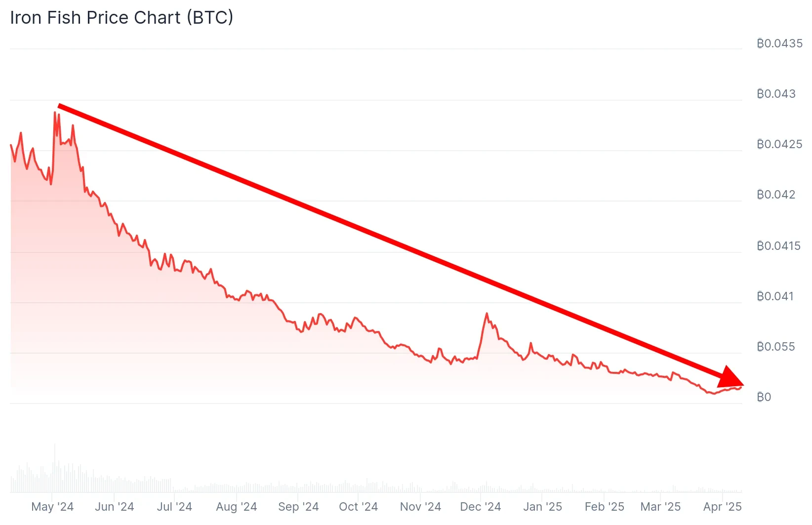Click the ₿0.041 price axis label

pos(775,296)
